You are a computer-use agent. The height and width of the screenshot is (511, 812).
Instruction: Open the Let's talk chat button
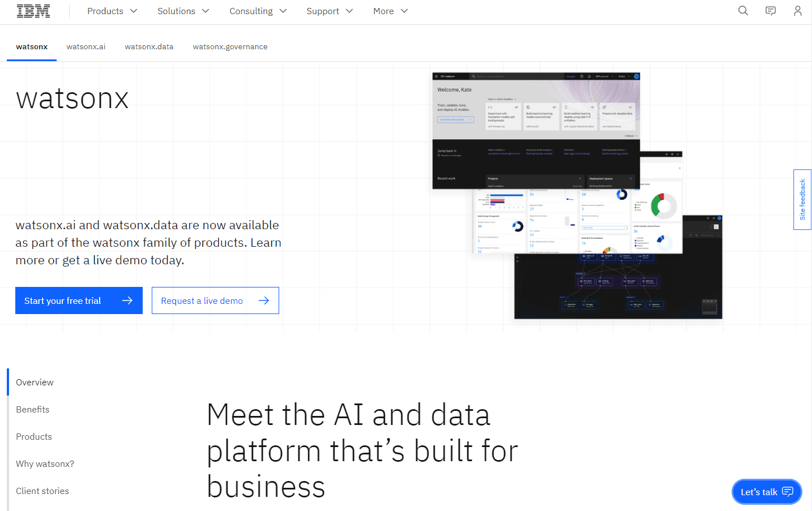pyautogui.click(x=767, y=492)
